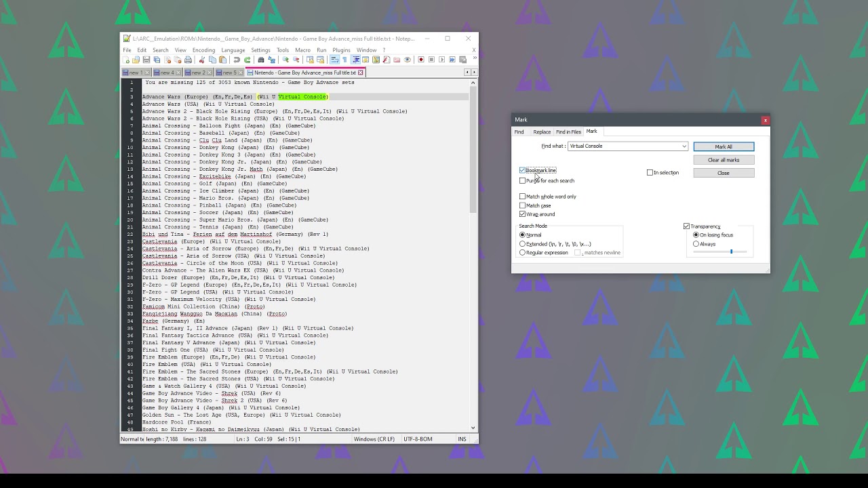Open the File menu
Screen dimensions: 868x488
[x=127, y=50]
